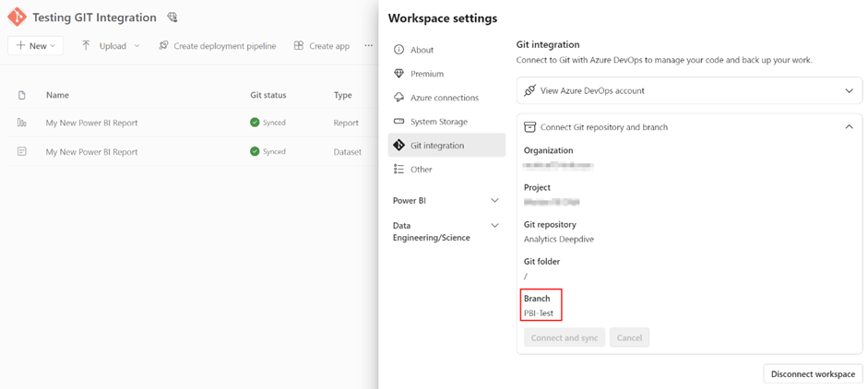Screen dimensions: 868x389
Task: Click the System Storage drive icon
Action: tap(398, 121)
